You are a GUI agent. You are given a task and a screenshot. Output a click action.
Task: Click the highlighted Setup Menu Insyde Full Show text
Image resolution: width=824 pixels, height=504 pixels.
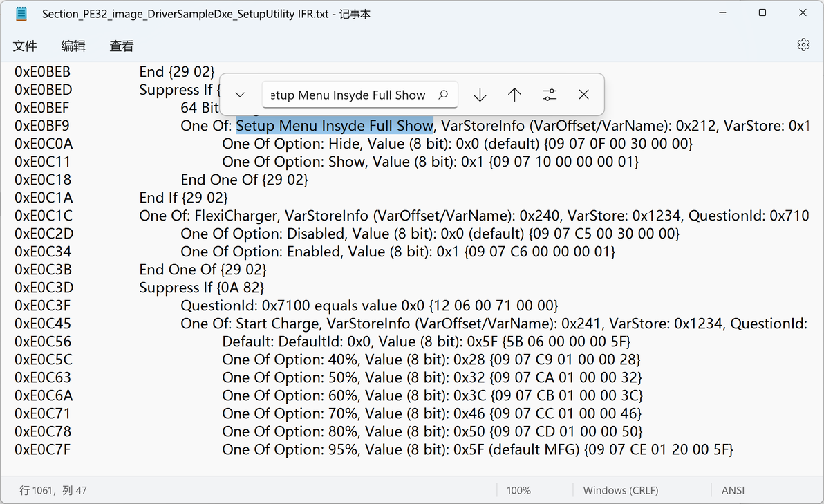coord(335,126)
